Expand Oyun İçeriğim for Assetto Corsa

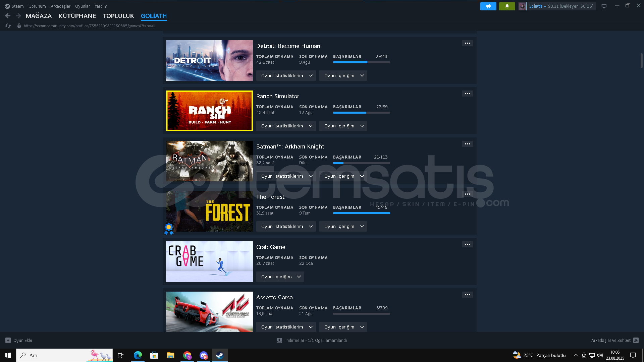tap(343, 327)
